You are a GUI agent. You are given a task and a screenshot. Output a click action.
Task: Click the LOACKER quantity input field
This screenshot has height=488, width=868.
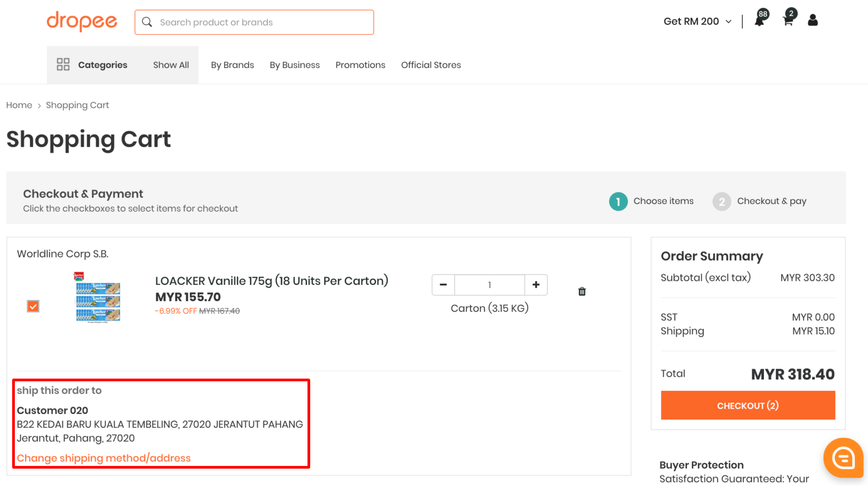[489, 285]
